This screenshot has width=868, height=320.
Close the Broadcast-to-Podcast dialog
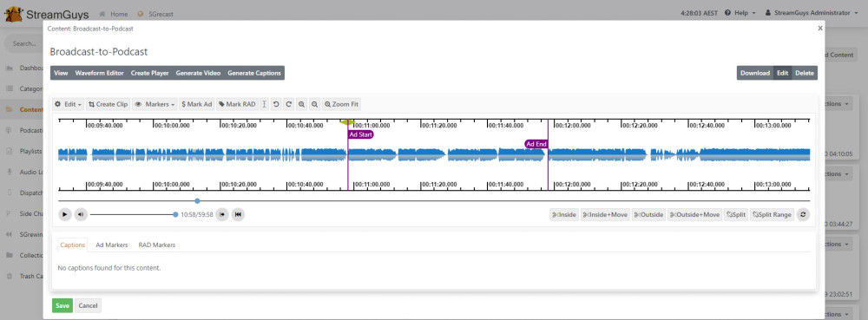pyautogui.click(x=820, y=29)
